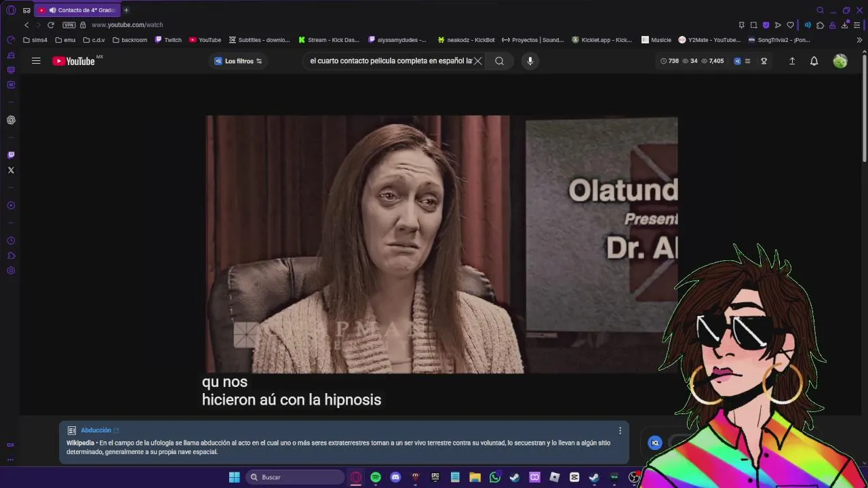Open the Windows Start button

(234, 477)
